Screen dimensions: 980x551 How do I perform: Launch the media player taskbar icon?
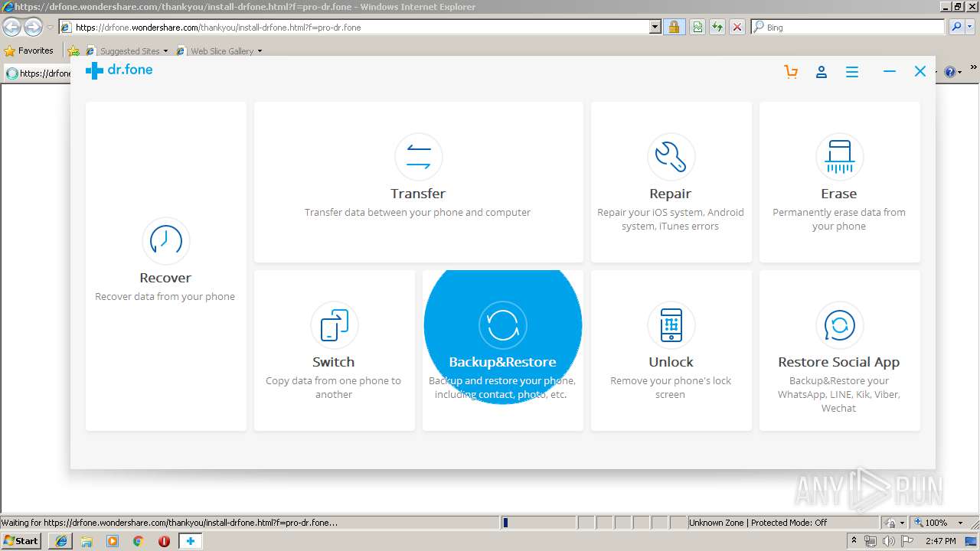(113, 541)
